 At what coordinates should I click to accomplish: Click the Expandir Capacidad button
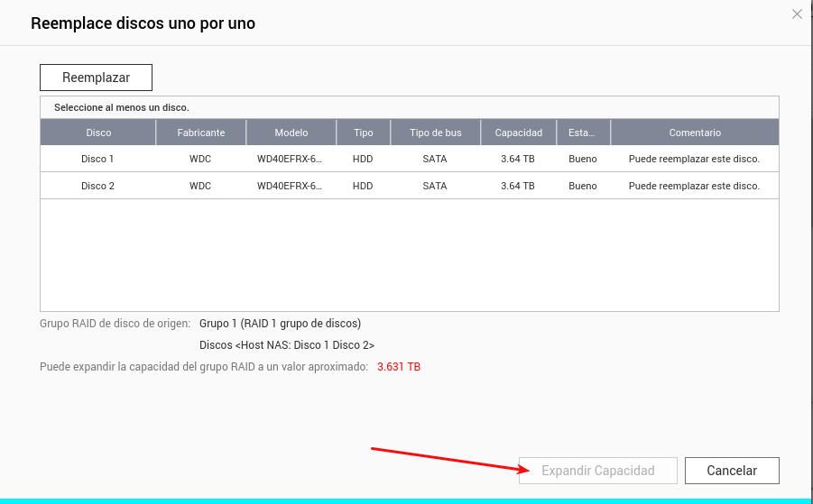(598, 471)
